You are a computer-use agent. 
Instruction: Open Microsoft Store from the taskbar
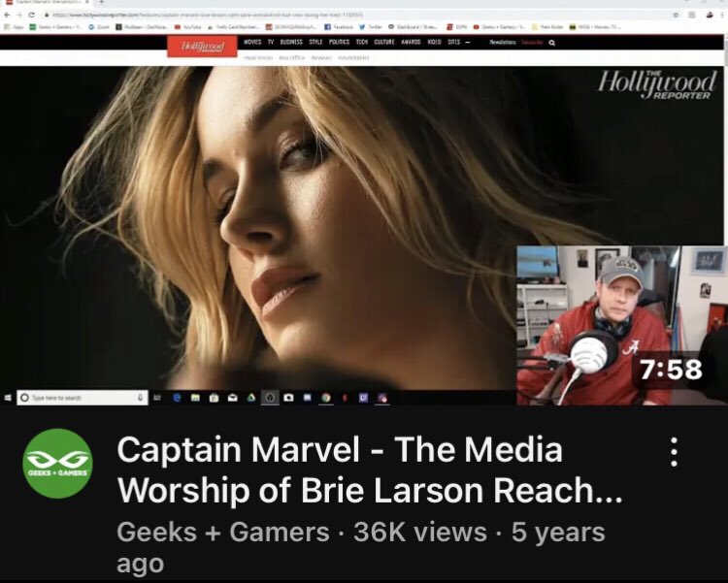[214, 398]
